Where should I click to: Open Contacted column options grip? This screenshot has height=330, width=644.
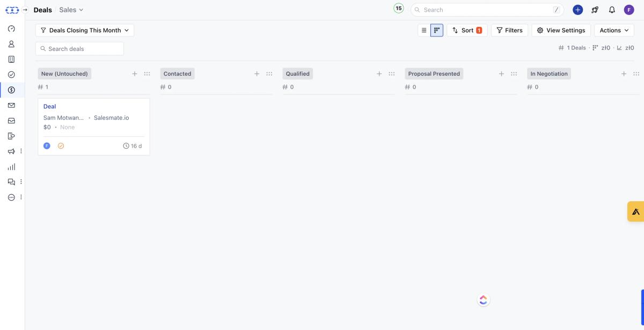point(269,74)
